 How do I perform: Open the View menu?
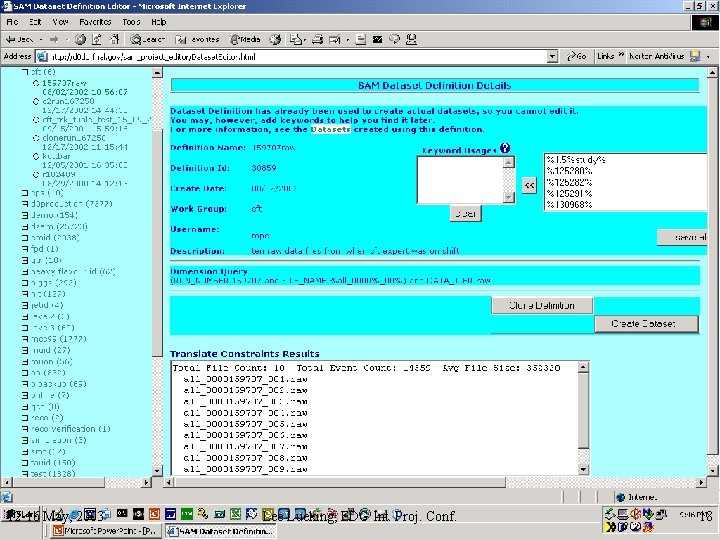tap(60, 22)
